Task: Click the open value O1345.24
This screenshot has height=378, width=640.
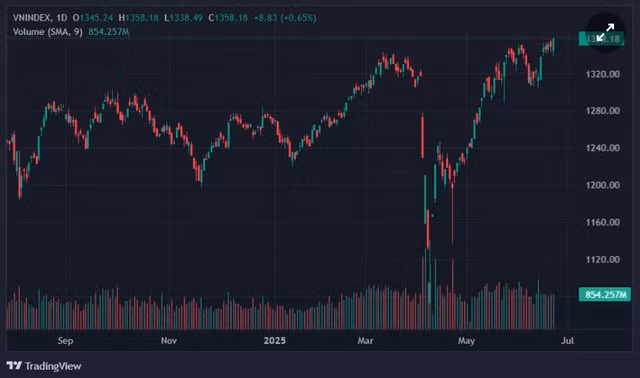Action: [x=93, y=18]
